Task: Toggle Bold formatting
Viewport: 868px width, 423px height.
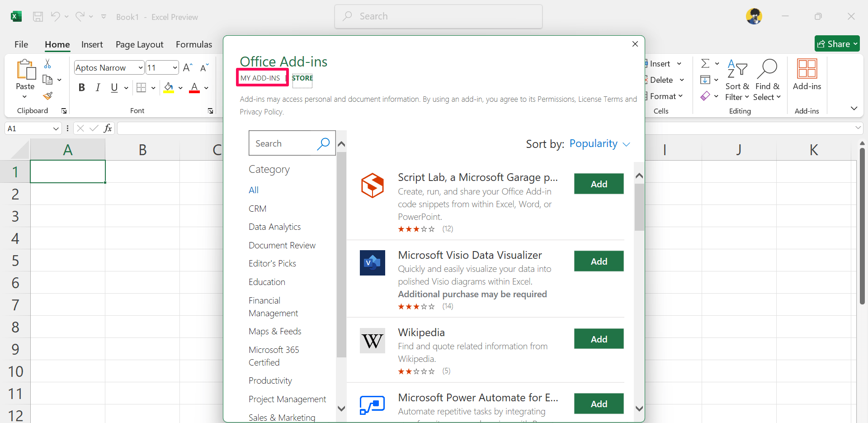Action: 82,87
